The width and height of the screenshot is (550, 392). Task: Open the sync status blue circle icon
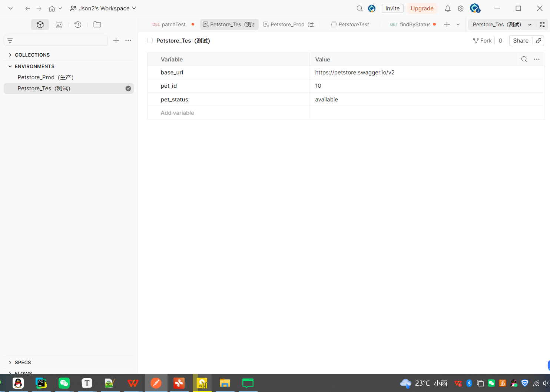pyautogui.click(x=372, y=9)
